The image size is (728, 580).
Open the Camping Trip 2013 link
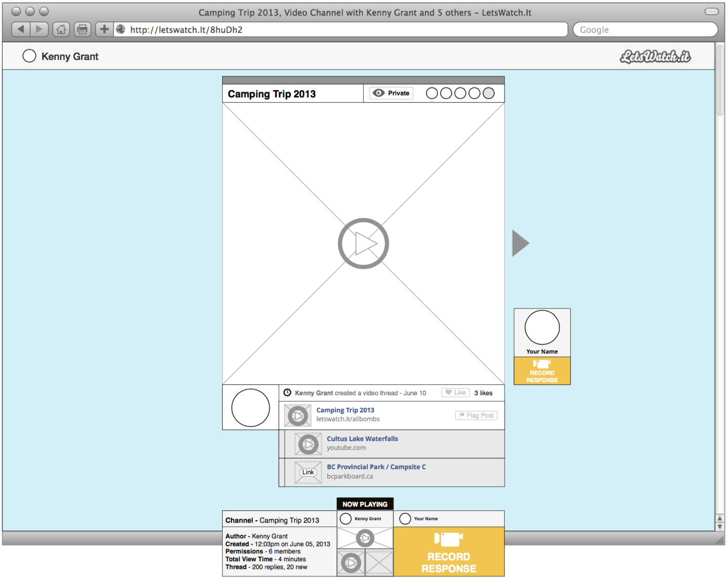click(x=345, y=410)
